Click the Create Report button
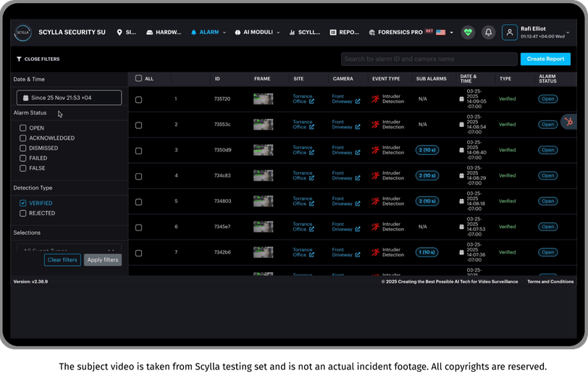 point(545,59)
